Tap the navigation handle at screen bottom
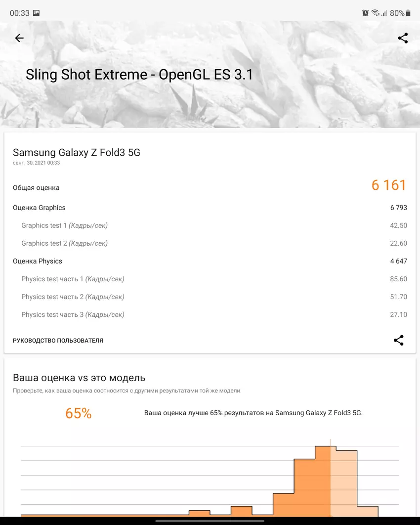This screenshot has width=420, height=525. tap(210, 521)
